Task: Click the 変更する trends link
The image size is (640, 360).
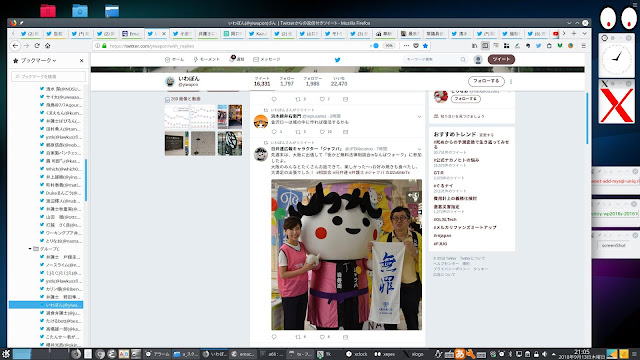Action: [x=487, y=135]
